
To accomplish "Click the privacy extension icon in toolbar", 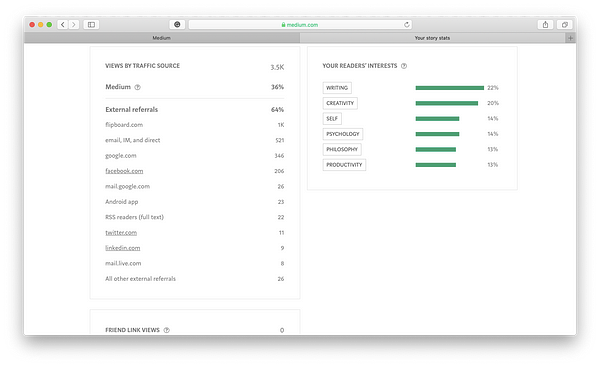I will pos(177,24).
